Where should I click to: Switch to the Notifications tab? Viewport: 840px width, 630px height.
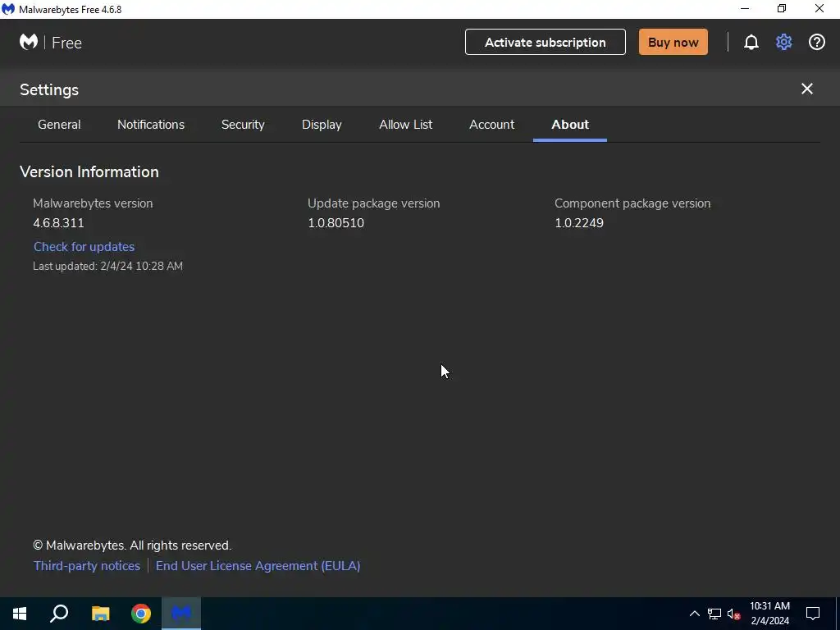151,125
